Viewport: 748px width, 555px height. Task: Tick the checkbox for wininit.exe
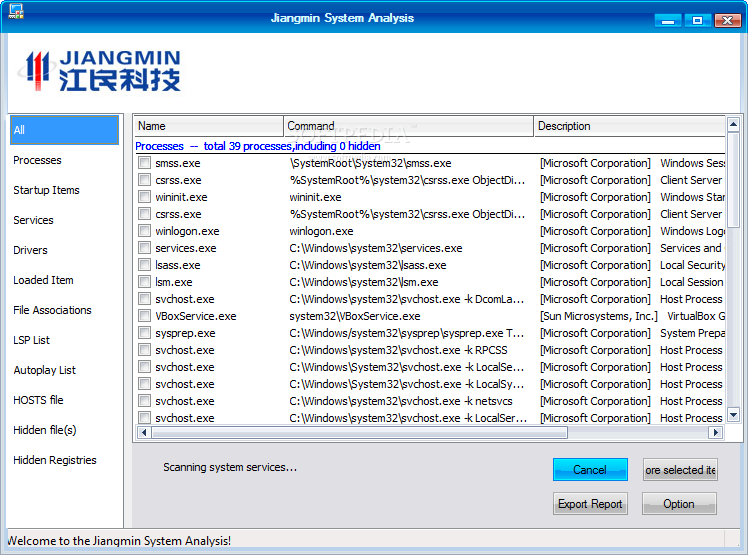pos(144,197)
